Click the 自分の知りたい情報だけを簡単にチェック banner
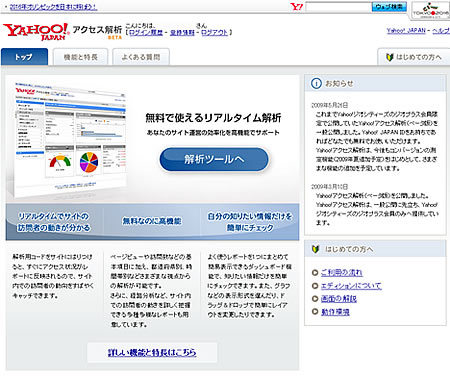Screen dimensions: 450x379 250,222
